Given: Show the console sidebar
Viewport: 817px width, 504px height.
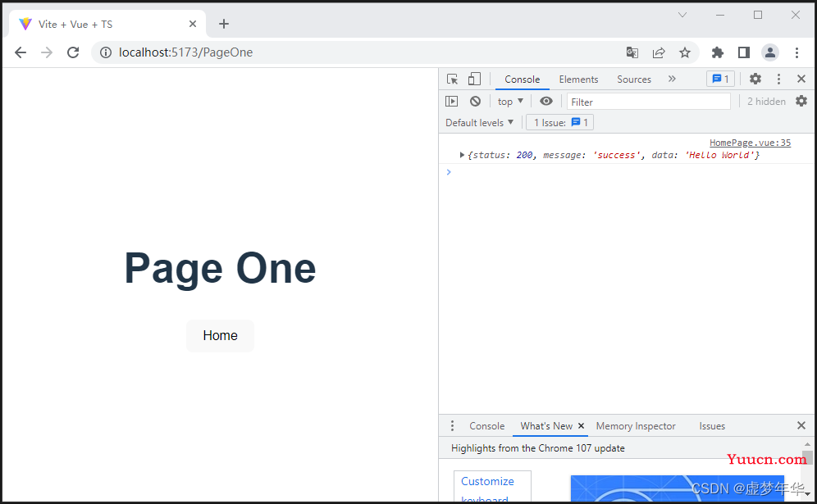Looking at the screenshot, I should tap(452, 102).
